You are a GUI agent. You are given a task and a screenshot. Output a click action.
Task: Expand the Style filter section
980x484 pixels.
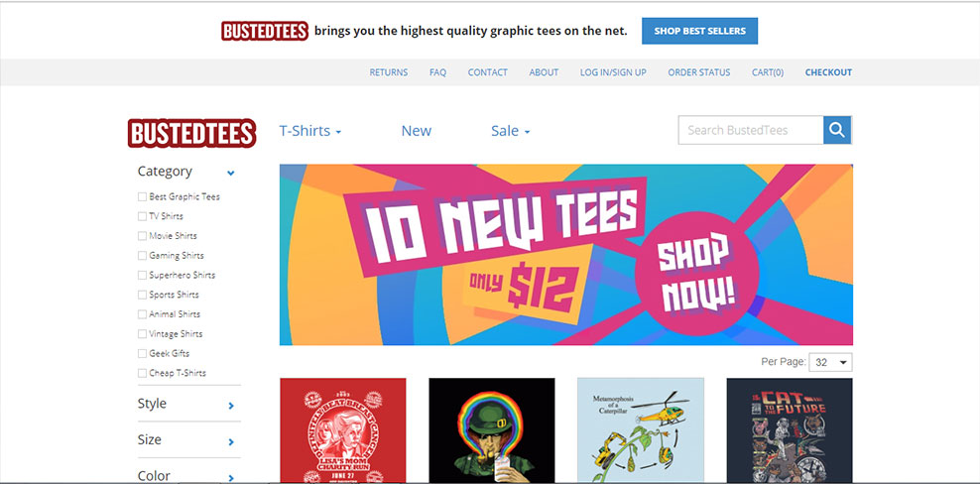pyautogui.click(x=231, y=406)
